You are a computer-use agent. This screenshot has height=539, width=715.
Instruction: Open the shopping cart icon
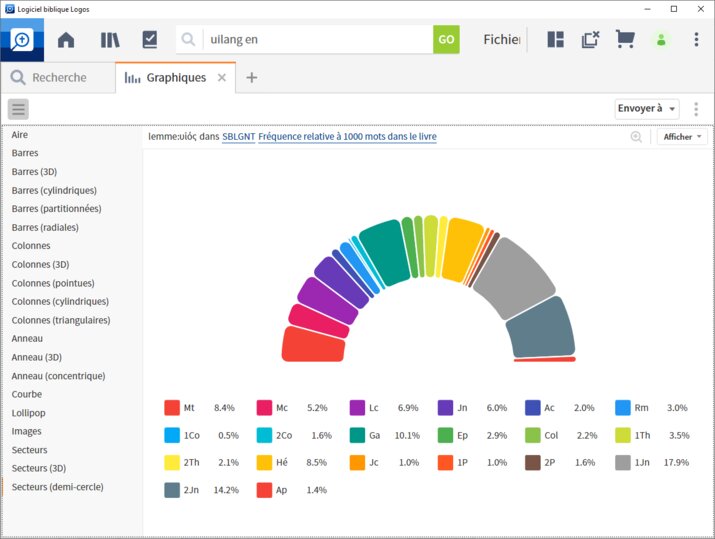pyautogui.click(x=625, y=39)
